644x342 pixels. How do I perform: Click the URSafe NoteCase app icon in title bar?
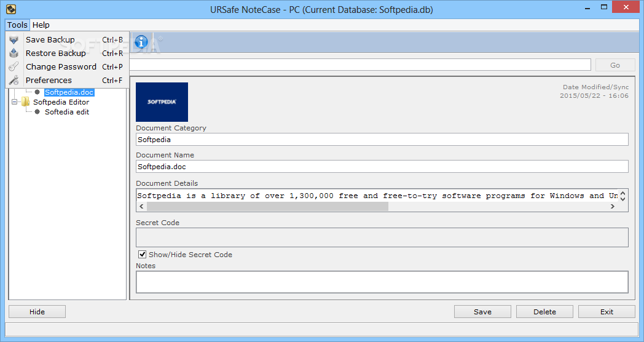[x=11, y=9]
